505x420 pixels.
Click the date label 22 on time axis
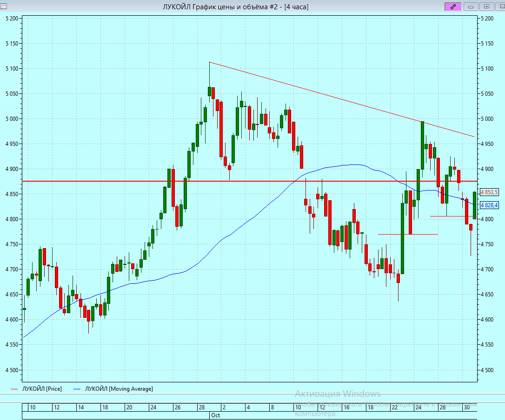(394, 407)
